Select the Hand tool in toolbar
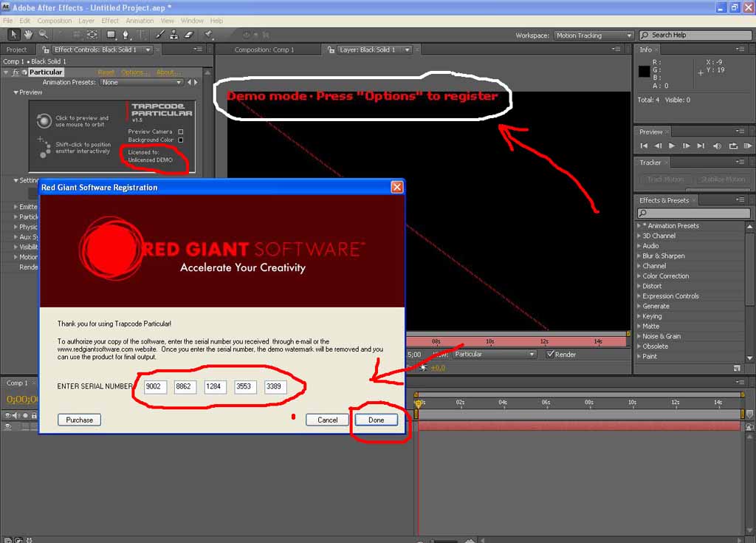The height and width of the screenshot is (543, 756). [28, 35]
